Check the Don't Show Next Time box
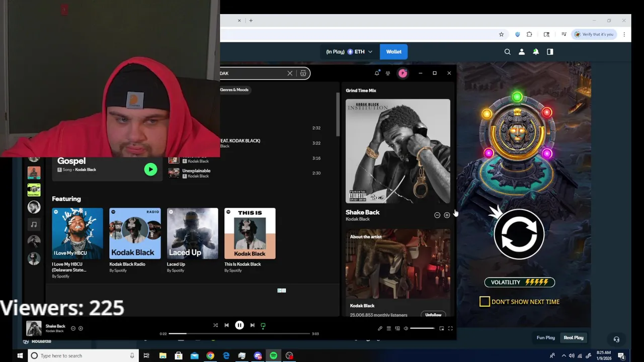This screenshot has height=362, width=644. [x=485, y=302]
